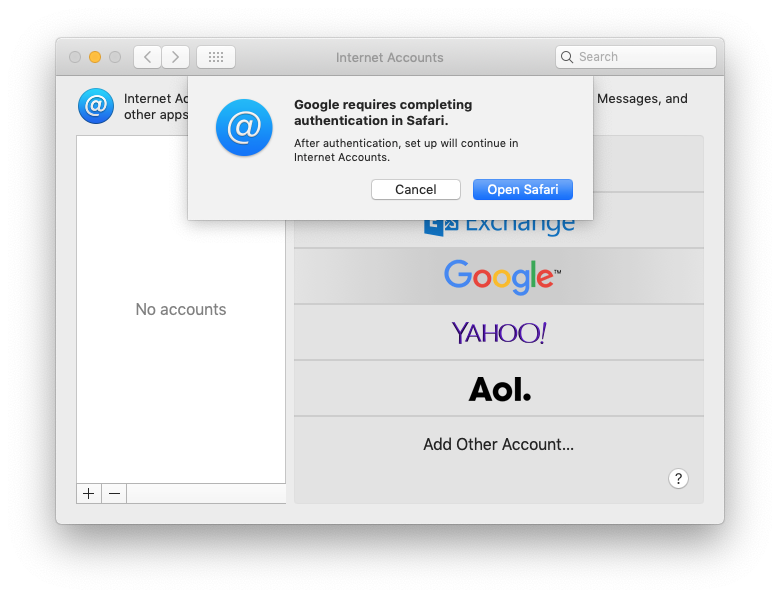Viewport: 780px width, 598px height.
Task: Open help with the question mark button
Action: (x=678, y=479)
